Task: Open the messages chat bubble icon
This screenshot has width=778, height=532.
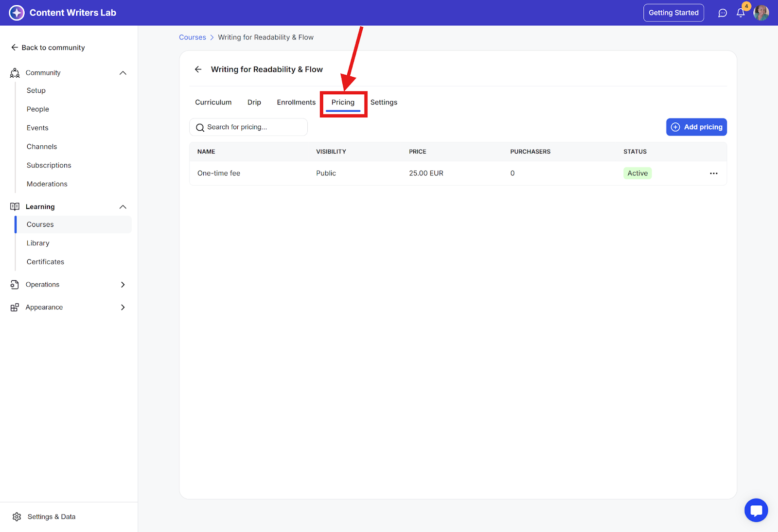Action: pos(723,13)
